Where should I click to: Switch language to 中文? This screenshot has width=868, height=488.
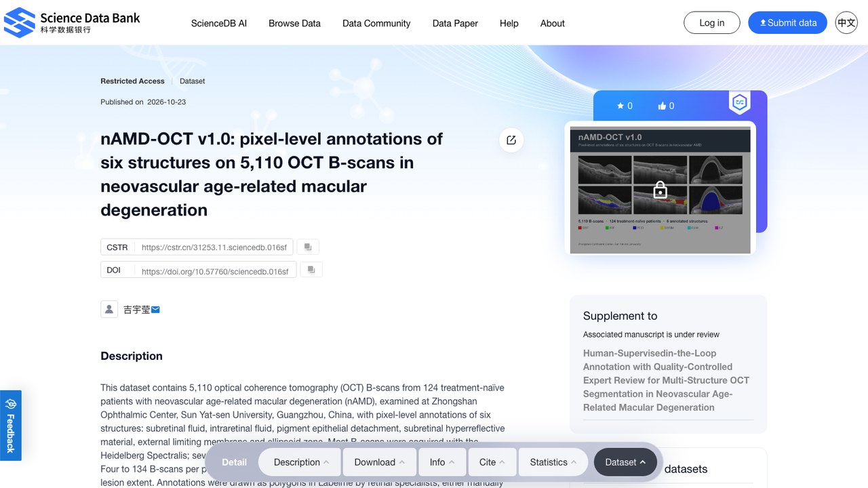[846, 22]
